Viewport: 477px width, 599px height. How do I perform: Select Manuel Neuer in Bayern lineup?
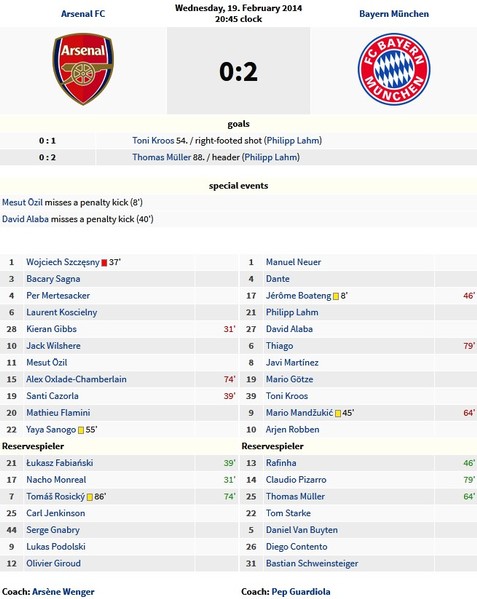(x=293, y=262)
